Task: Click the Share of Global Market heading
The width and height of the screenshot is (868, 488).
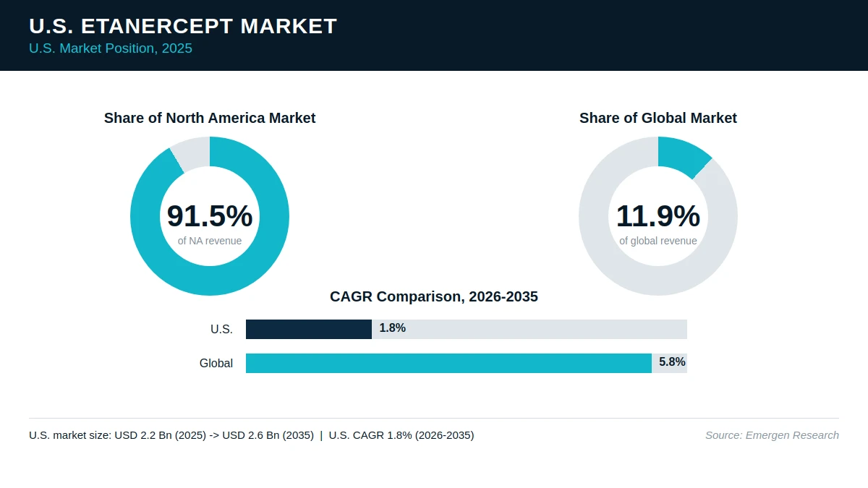Action: coord(658,118)
